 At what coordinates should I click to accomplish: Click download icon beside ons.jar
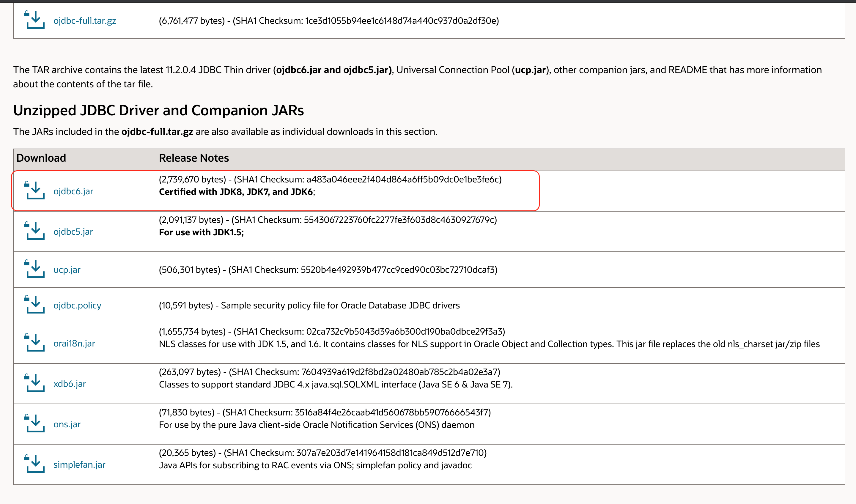(35, 423)
